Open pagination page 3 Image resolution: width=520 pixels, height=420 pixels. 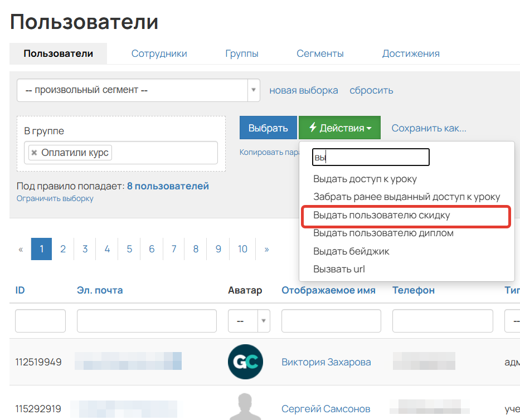point(85,249)
